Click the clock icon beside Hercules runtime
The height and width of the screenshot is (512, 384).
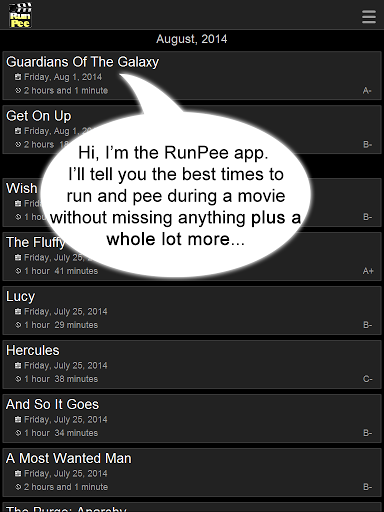[x=18, y=379]
